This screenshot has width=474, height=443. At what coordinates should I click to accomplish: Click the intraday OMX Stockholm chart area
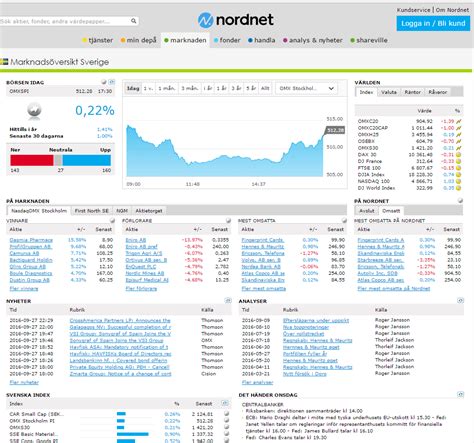click(225, 151)
